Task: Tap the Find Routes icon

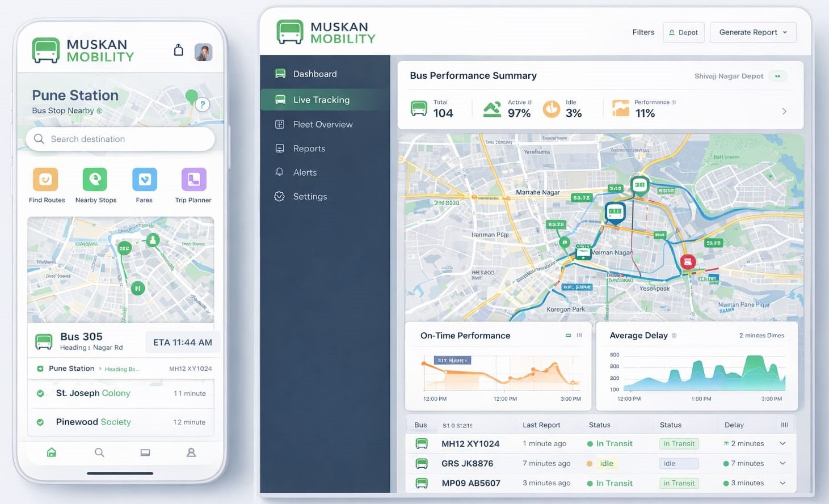Action: (45, 180)
